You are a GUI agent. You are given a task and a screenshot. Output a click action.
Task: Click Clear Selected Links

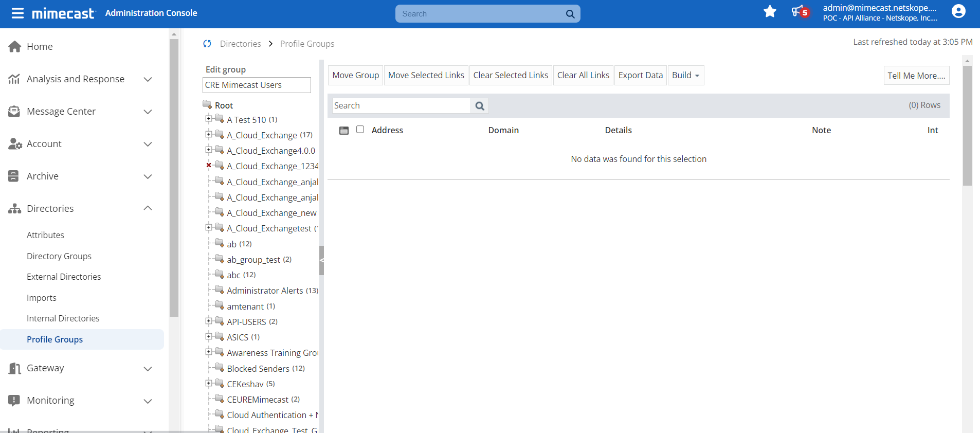[511, 75]
